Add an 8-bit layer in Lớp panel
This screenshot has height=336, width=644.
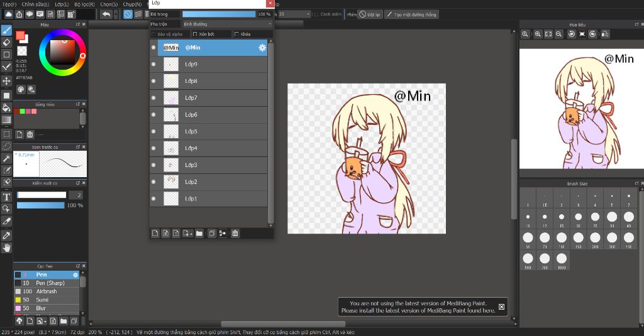[165, 234]
